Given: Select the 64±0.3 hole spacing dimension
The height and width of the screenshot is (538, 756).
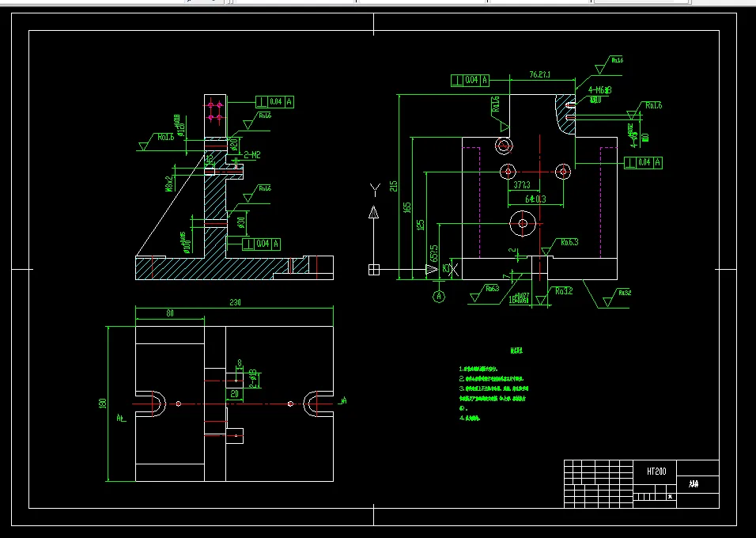Looking at the screenshot, I should 535,199.
